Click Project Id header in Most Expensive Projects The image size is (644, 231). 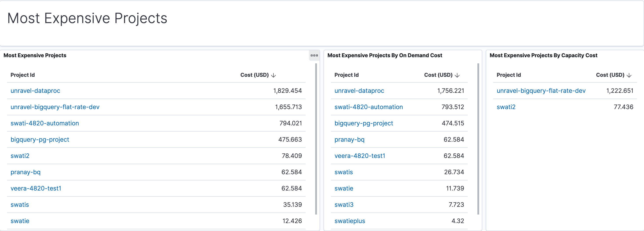[22, 75]
